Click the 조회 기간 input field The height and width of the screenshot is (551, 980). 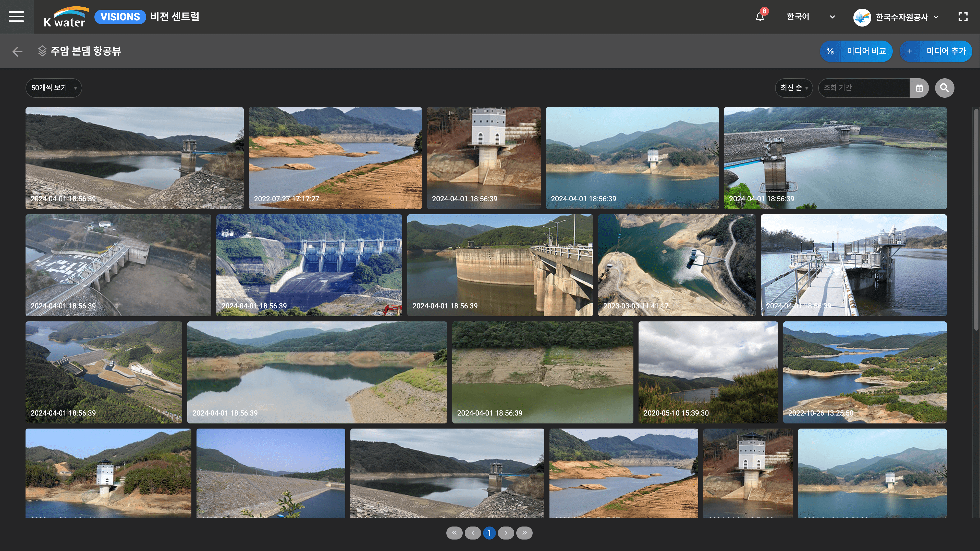(x=864, y=88)
